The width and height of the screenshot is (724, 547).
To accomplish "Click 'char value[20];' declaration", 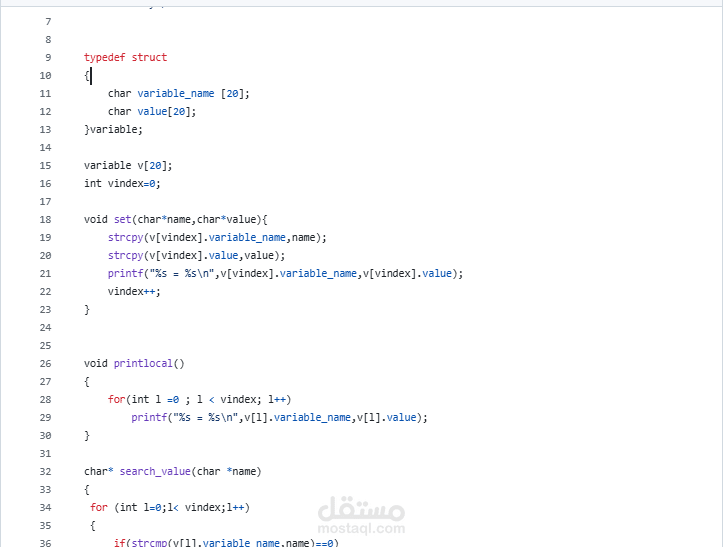I will click(x=152, y=112).
